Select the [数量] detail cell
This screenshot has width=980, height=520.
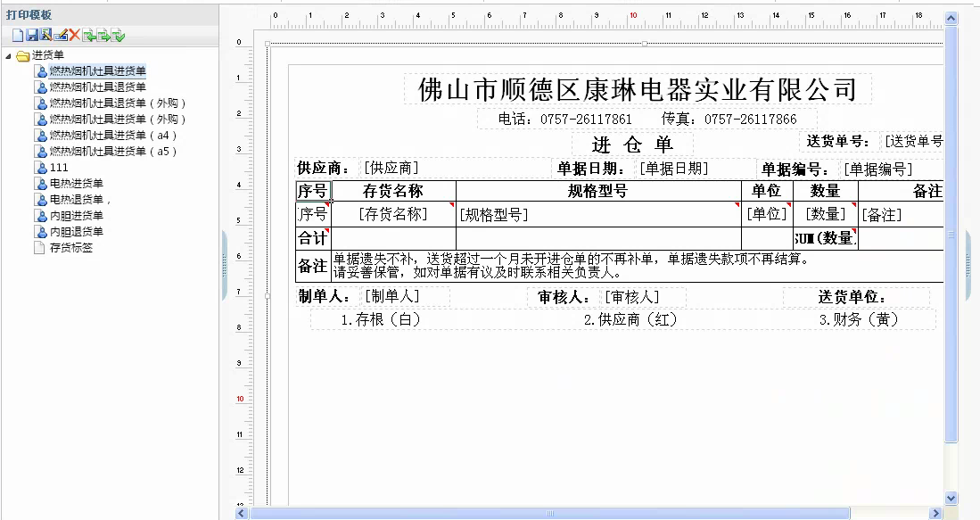[x=825, y=214]
